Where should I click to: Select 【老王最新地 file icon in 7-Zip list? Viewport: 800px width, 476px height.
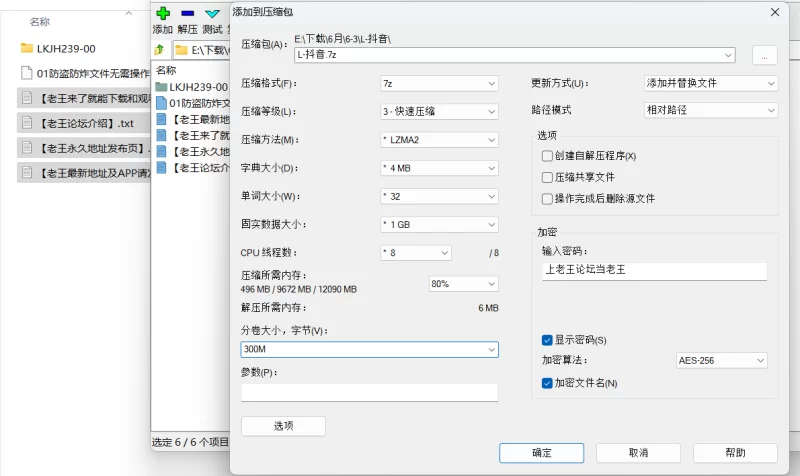161,119
